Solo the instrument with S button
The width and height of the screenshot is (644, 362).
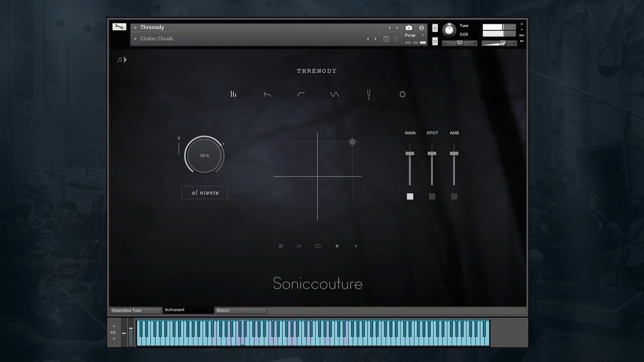pos(435,28)
